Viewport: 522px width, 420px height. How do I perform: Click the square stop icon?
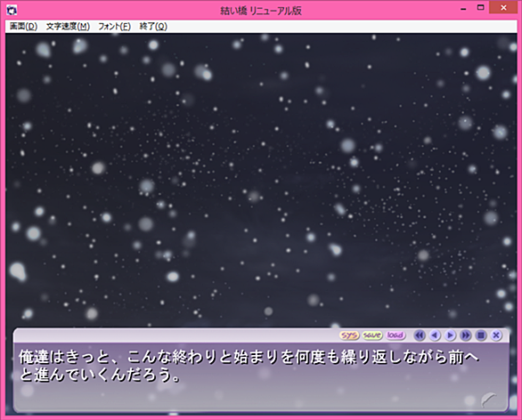[481, 335]
